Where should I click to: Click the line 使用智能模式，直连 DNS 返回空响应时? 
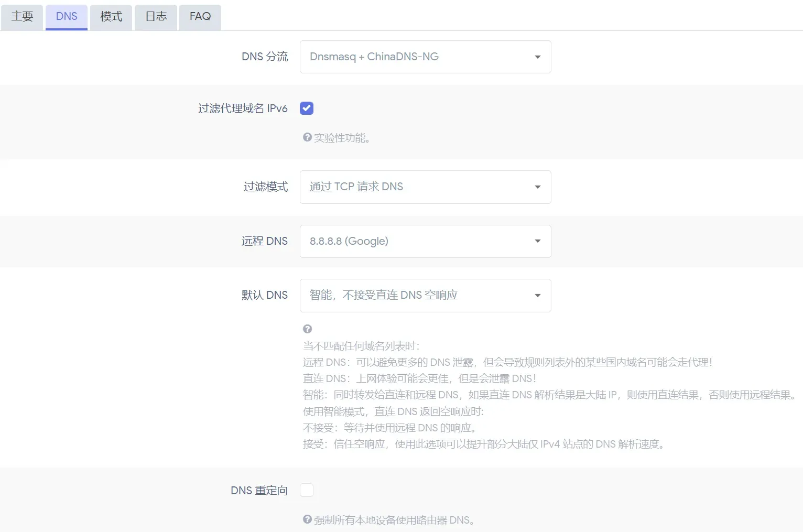coord(394,411)
